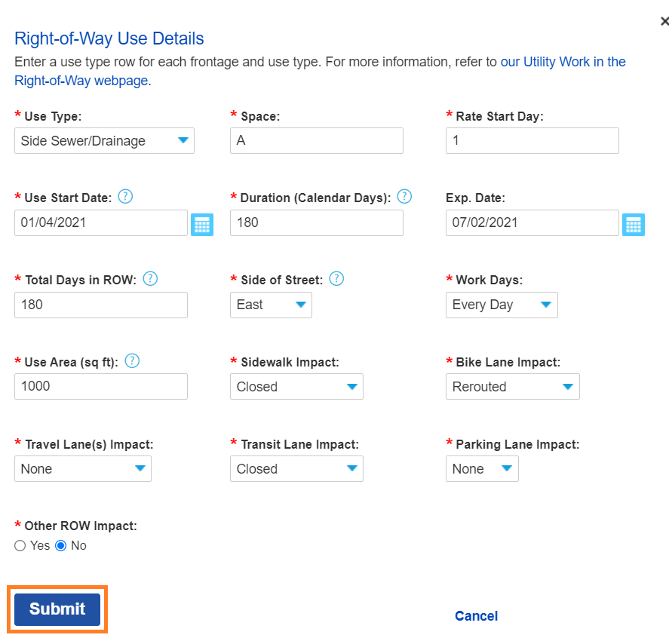Close the dialog with the X icon
Viewport: 669px width, 644px height.
[x=664, y=22]
